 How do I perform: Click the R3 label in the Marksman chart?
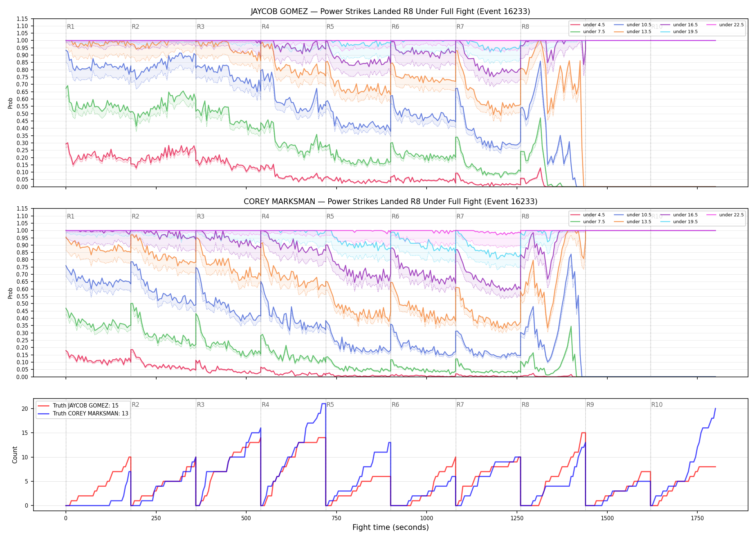point(201,216)
